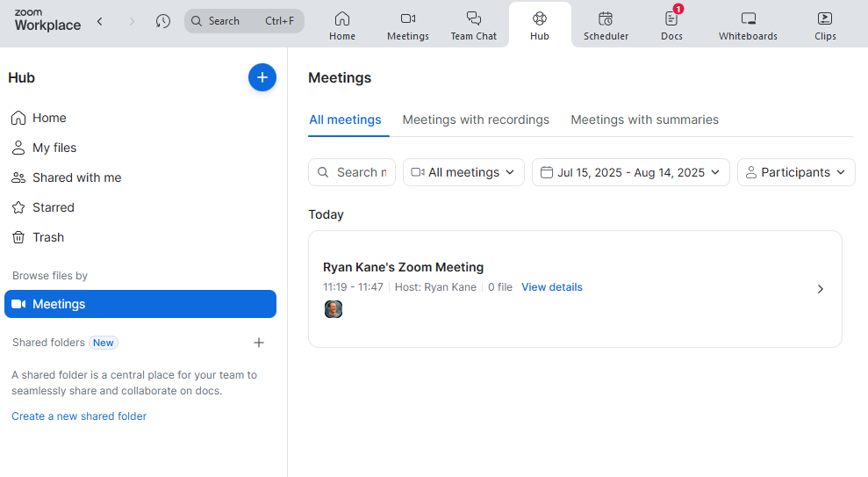Click the Starred star icon
The image size is (868, 477).
coord(18,207)
